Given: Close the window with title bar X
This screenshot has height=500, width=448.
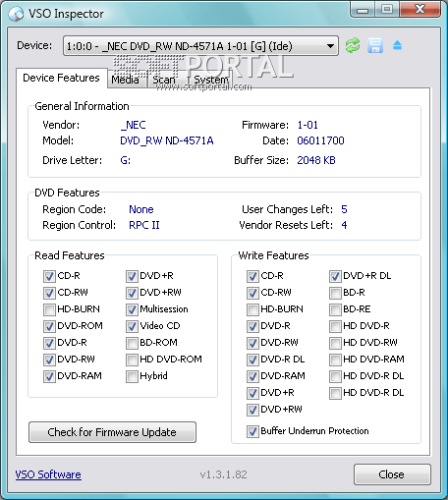Looking at the screenshot, I should (420, 9).
